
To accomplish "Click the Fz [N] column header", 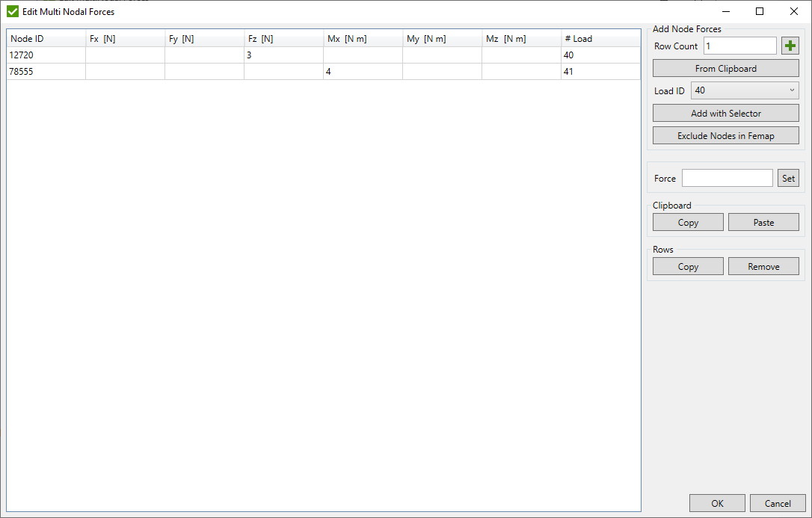I will [283, 39].
